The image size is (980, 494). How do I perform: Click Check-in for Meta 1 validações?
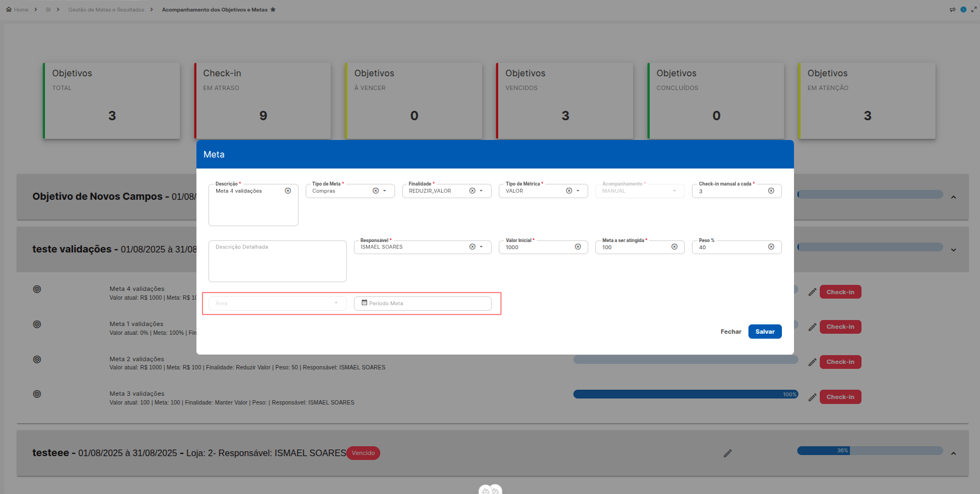click(840, 327)
